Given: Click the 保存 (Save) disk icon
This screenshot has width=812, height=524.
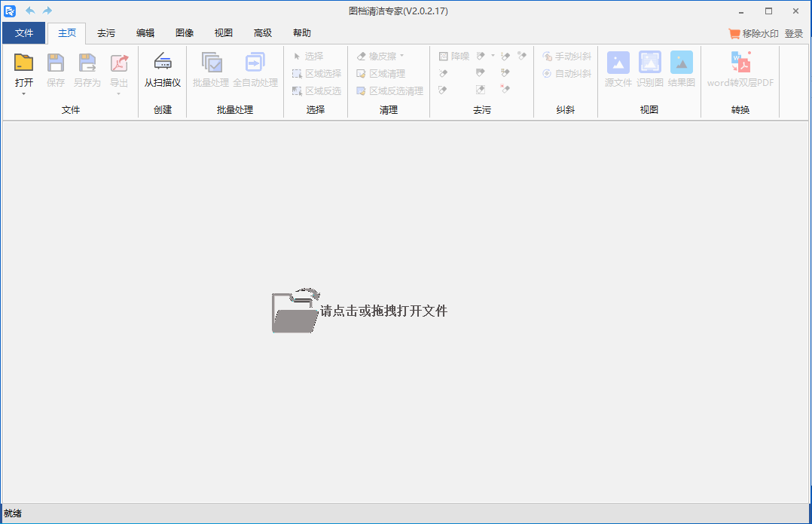Looking at the screenshot, I should [x=56, y=63].
